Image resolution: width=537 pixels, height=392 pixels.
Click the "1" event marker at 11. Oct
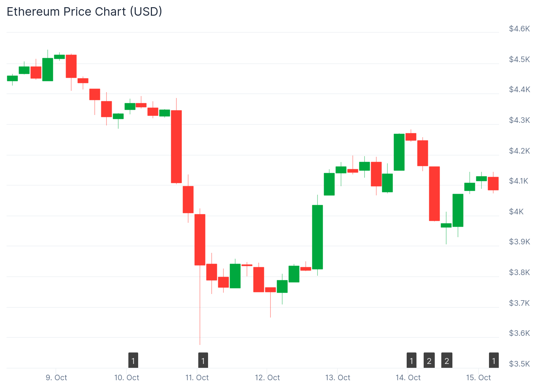coord(203,361)
